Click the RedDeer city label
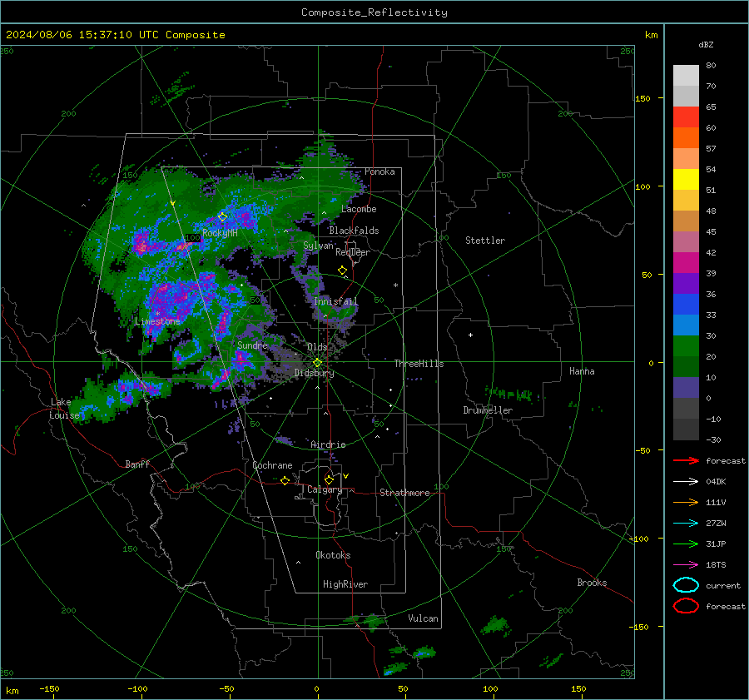This screenshot has width=749, height=700. coord(353,252)
